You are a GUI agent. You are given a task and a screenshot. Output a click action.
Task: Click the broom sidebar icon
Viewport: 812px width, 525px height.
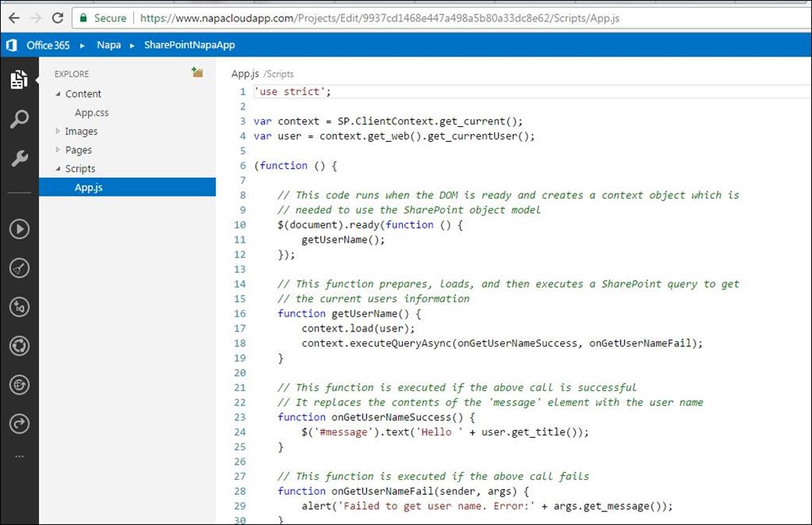click(x=19, y=268)
